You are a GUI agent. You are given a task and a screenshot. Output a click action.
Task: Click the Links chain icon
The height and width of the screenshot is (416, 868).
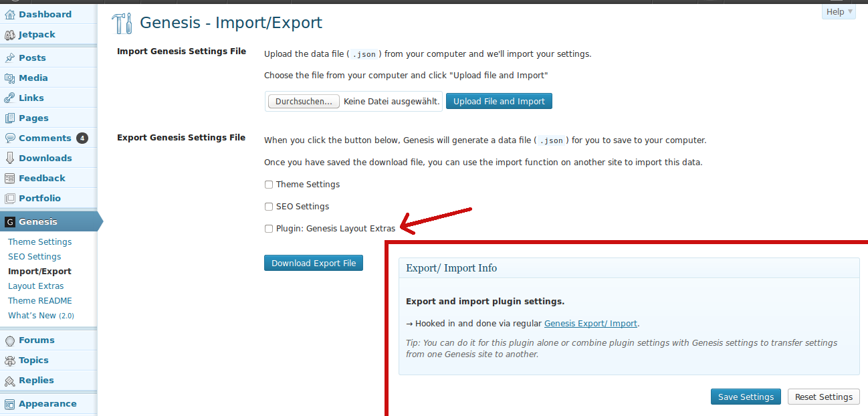(x=9, y=98)
